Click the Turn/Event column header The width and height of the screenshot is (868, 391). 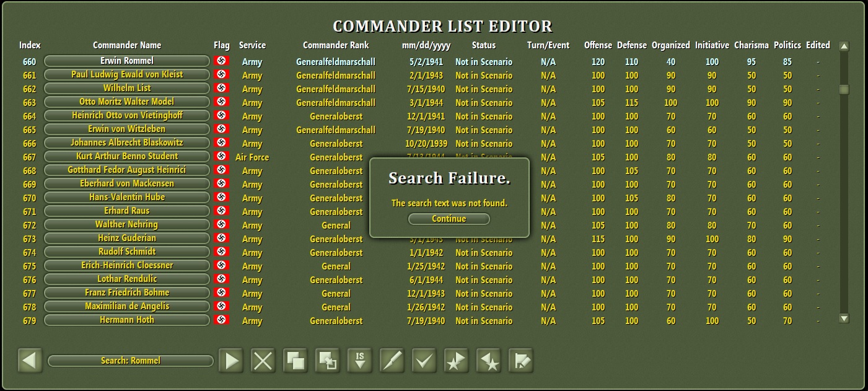tap(548, 45)
